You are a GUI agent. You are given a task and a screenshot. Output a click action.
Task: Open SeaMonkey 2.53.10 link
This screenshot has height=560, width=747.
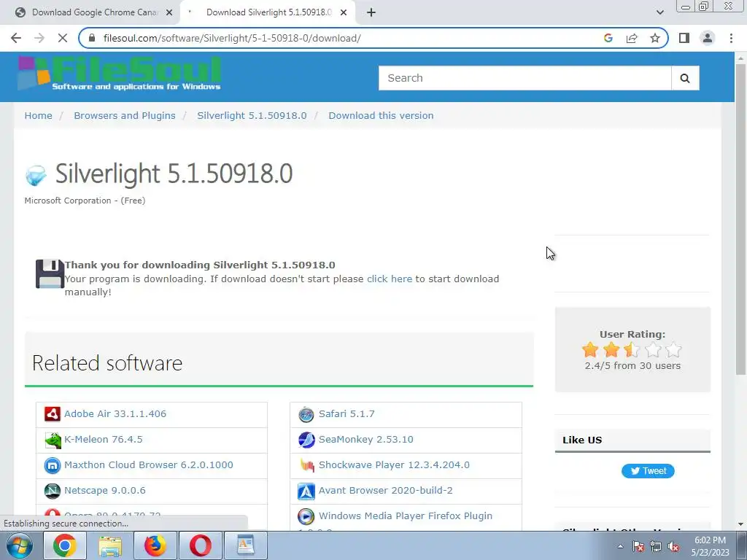(x=366, y=440)
